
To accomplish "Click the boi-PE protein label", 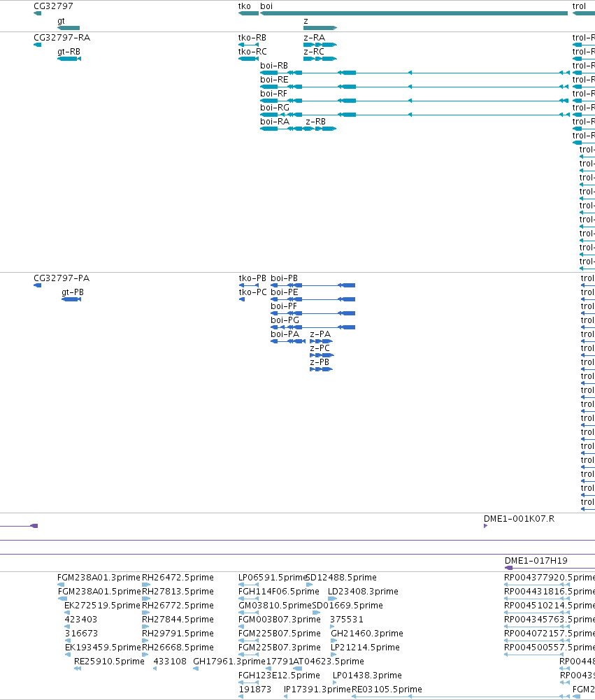I will coord(285,292).
